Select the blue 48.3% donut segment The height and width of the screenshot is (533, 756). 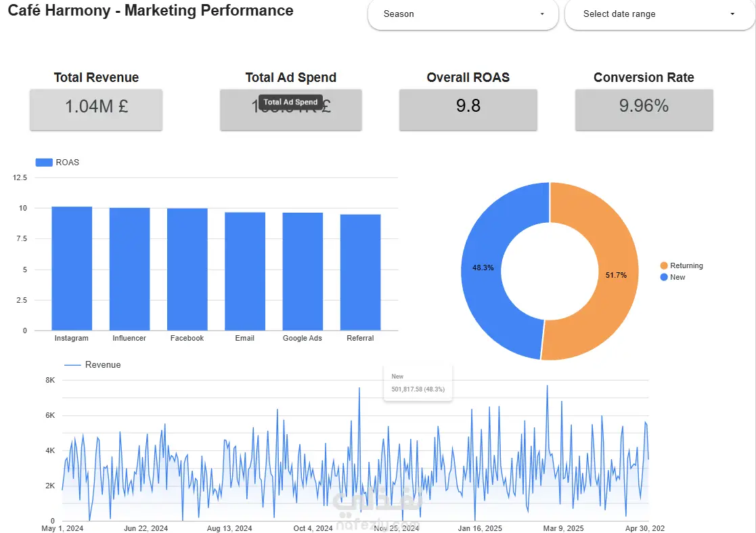pos(482,268)
